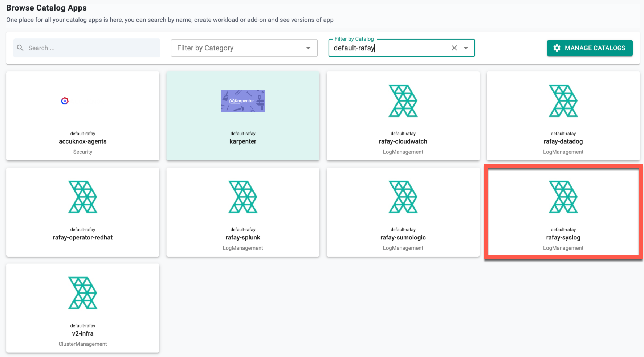Click inside the Search field
Viewport: 644px width, 357px height.
point(87,48)
